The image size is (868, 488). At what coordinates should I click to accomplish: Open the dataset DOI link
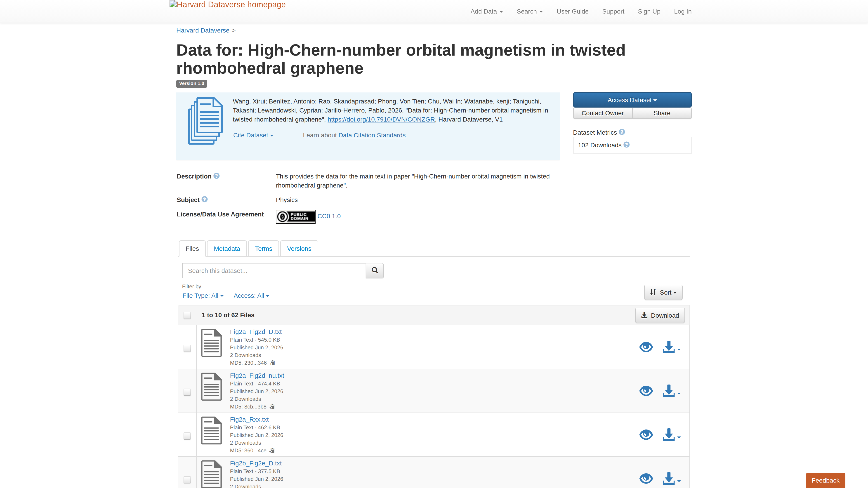tap(381, 120)
